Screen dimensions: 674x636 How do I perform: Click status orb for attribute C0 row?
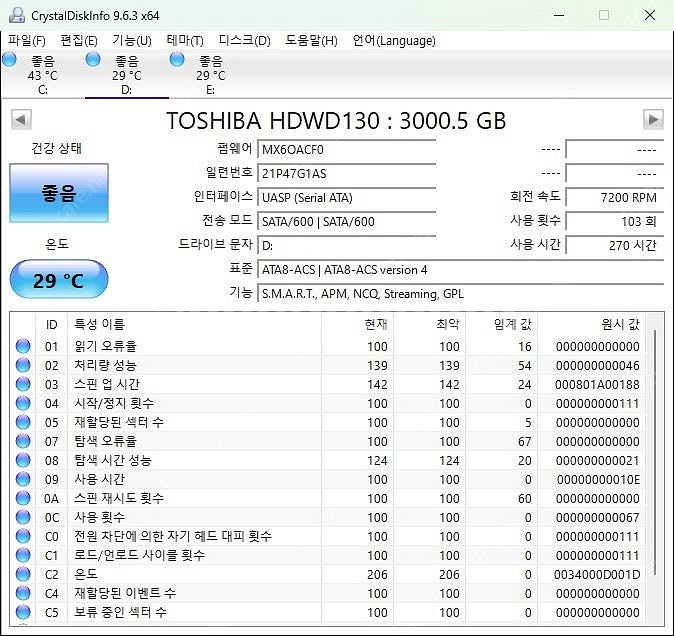pos(23,536)
